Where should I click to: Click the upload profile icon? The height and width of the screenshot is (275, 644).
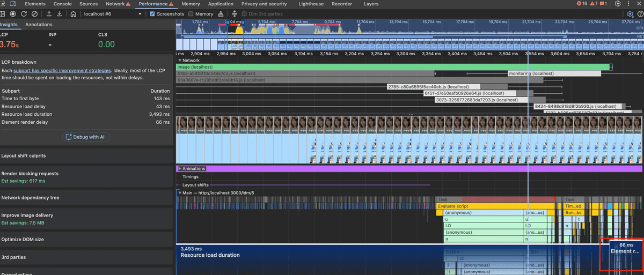(49, 14)
